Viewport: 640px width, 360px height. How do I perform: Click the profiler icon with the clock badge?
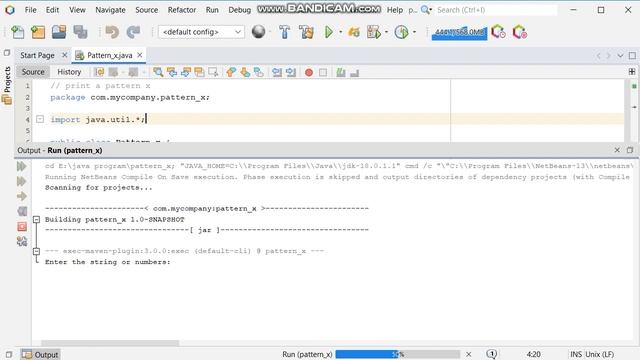[498, 32]
